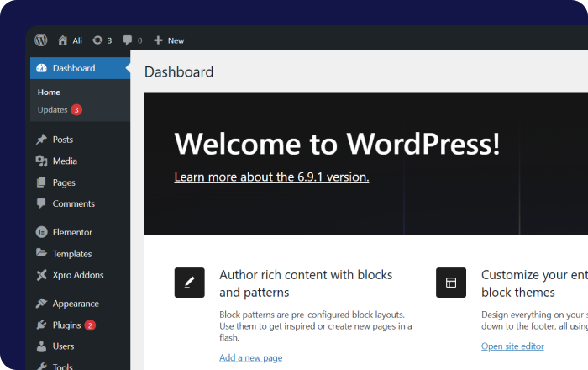
Task: Select Home submenu under Dashboard
Action: (x=49, y=92)
